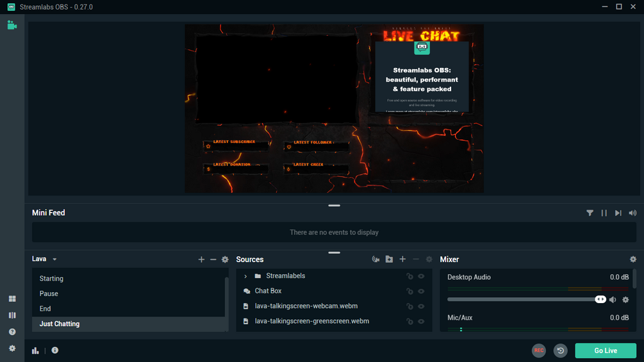Image resolution: width=644 pixels, height=362 pixels.
Task: Open the Editor camera icon in sidebar
Action: pos(12,26)
